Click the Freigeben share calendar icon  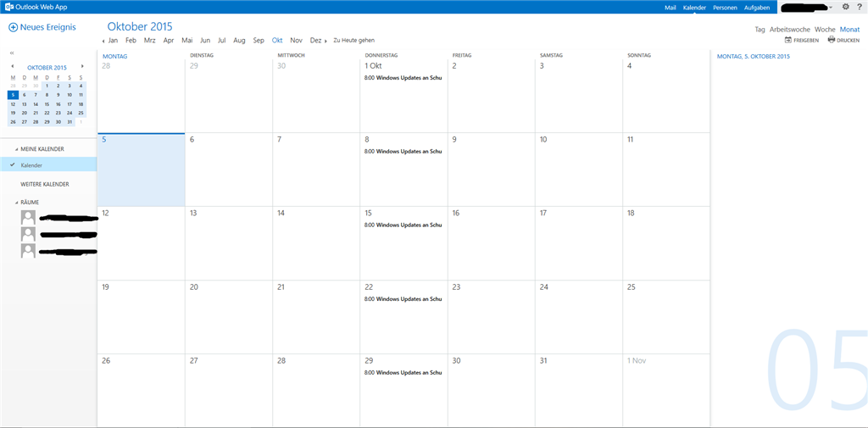pyautogui.click(x=788, y=40)
